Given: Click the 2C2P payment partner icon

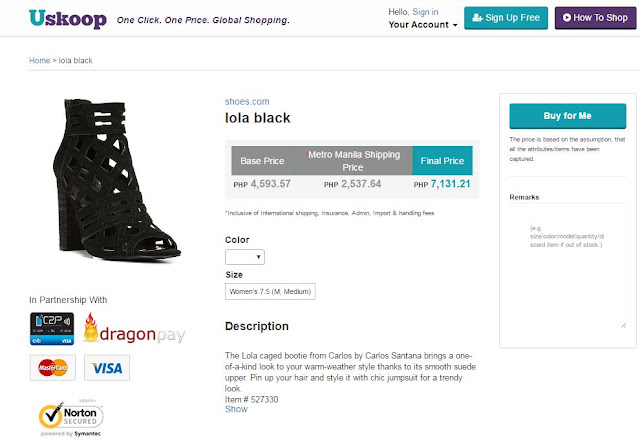Looking at the screenshot, I should tap(52, 329).
